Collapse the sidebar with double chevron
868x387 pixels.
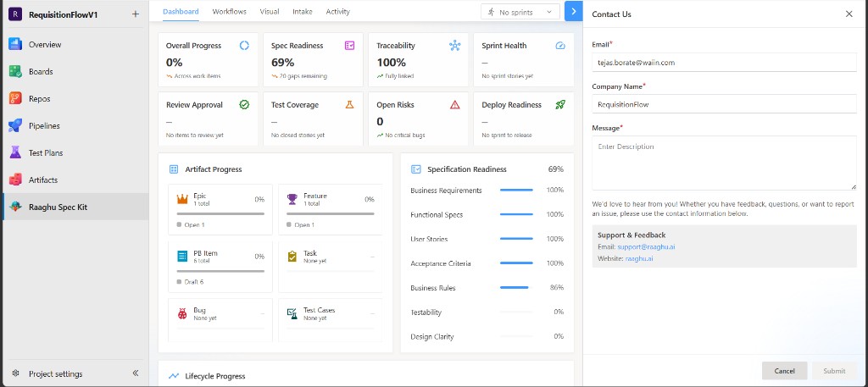click(136, 373)
